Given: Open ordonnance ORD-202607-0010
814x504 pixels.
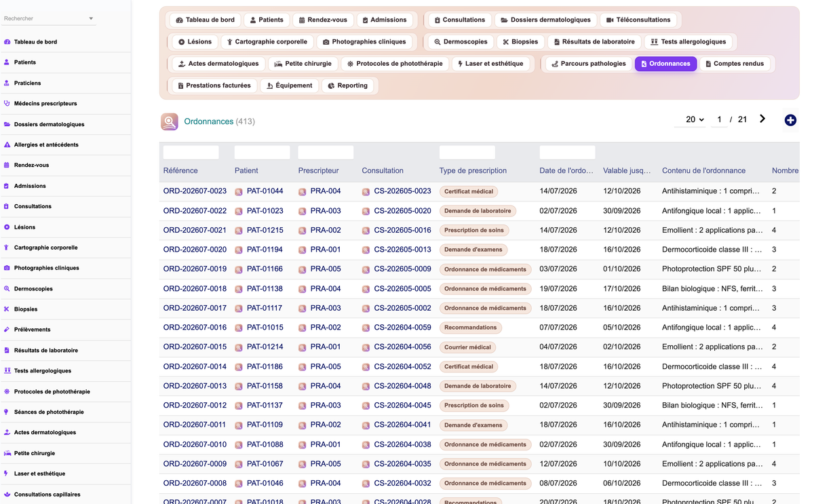Looking at the screenshot, I should pyautogui.click(x=195, y=445).
